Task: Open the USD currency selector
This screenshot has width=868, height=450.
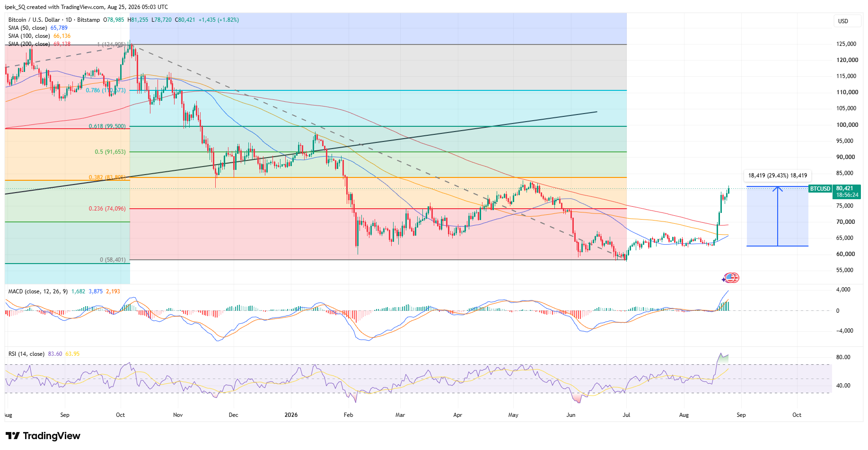Action: [847, 21]
